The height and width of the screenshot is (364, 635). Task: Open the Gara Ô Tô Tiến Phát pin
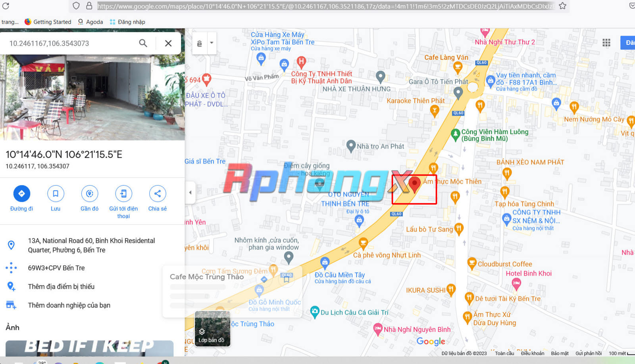coord(458,93)
